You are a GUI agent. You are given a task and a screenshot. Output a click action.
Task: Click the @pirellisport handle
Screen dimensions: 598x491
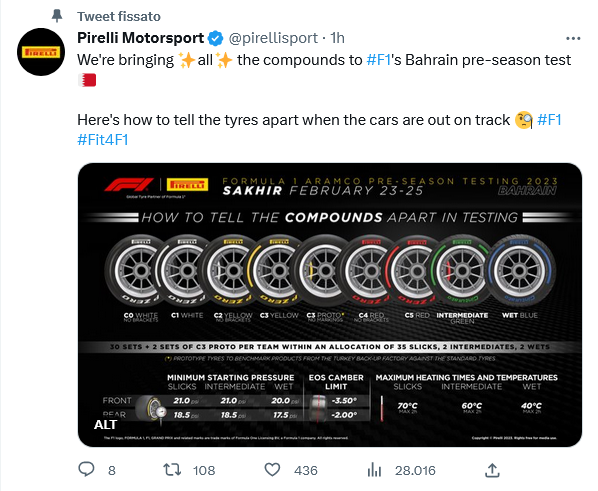(273, 38)
